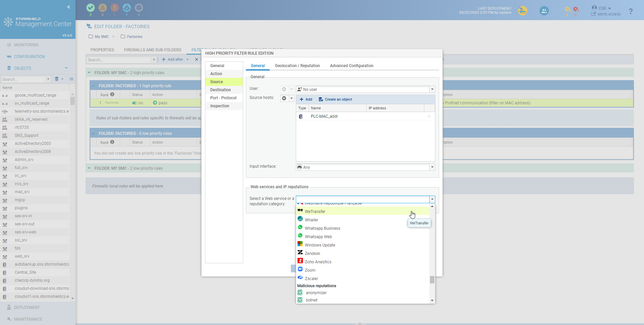Select Zscaler web service

coord(363,278)
